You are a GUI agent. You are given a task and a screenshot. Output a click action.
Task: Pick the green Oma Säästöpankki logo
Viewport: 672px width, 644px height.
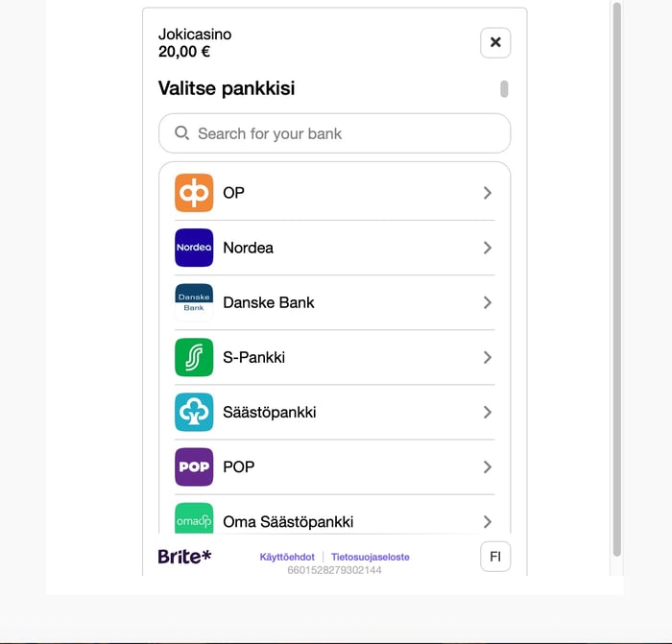click(x=194, y=518)
